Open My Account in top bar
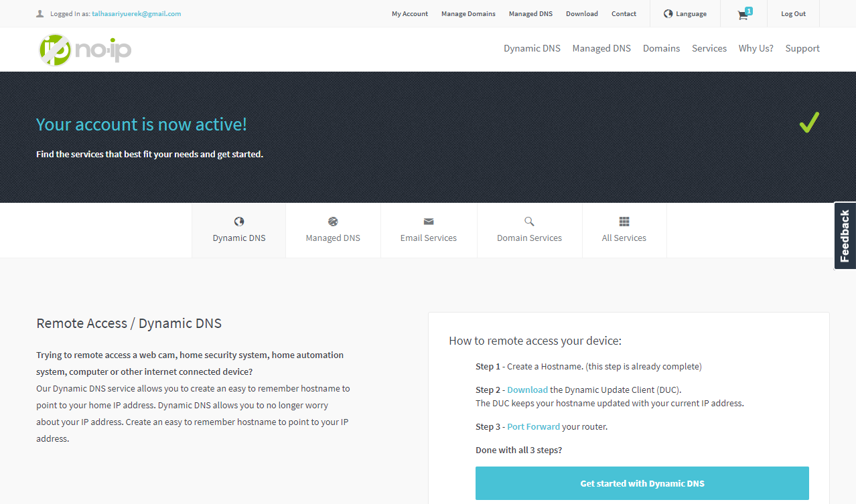 pos(410,13)
